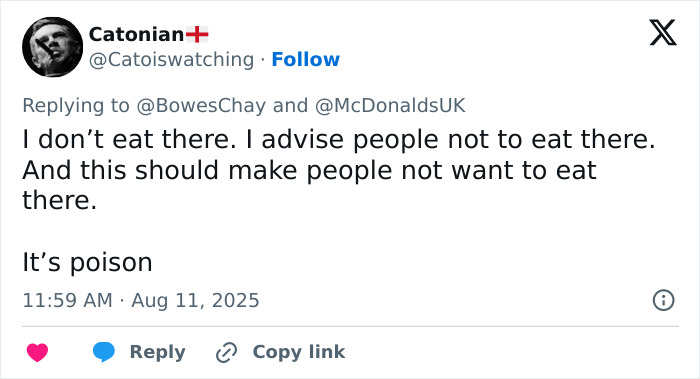Image resolution: width=700 pixels, height=379 pixels.
Task: Like the tweet with the pink heart
Action: (x=38, y=352)
